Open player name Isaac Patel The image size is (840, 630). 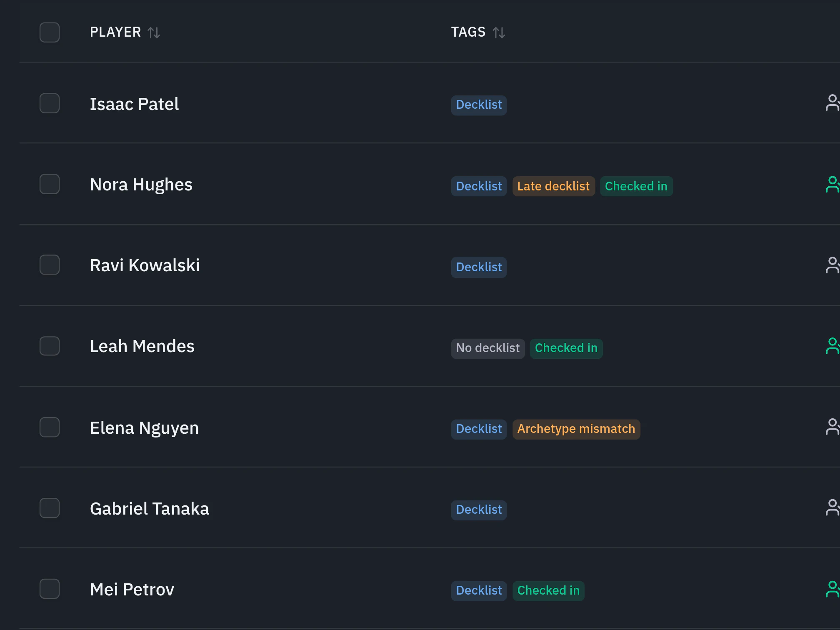pyautogui.click(x=134, y=104)
